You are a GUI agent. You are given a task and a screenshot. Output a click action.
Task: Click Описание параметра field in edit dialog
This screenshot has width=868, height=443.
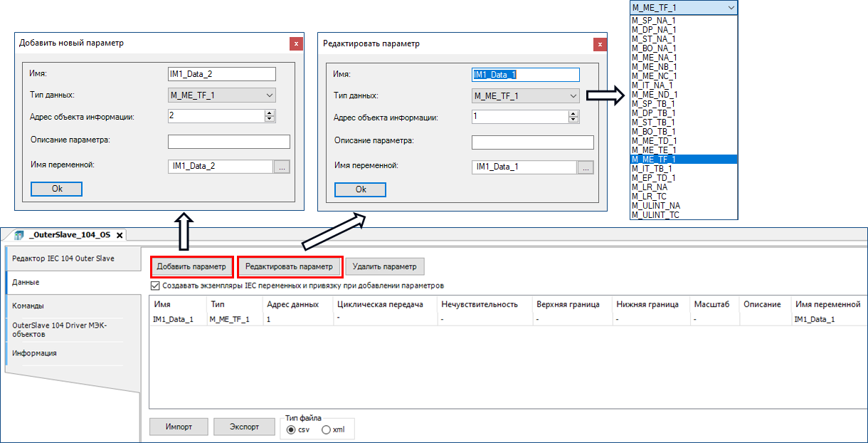tap(532, 142)
